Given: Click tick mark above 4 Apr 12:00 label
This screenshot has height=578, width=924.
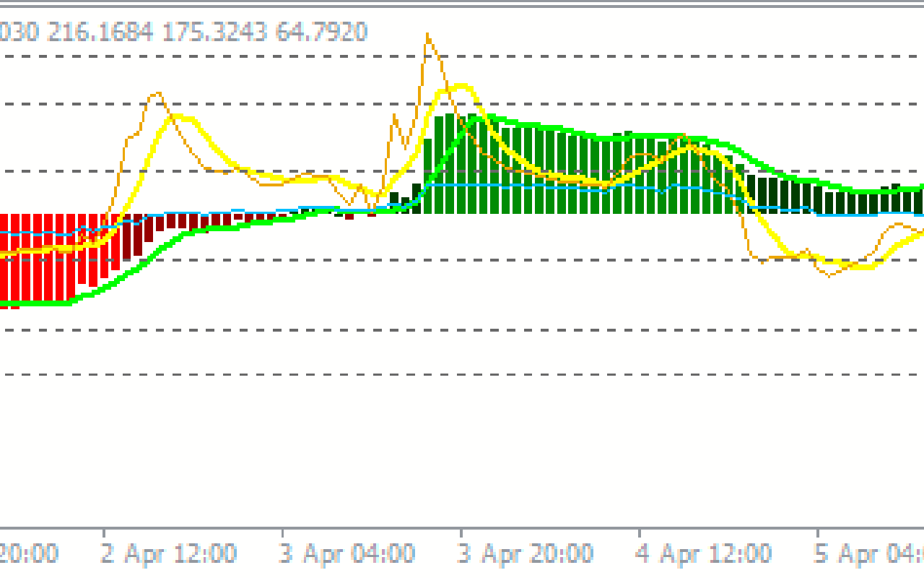Looking at the screenshot, I should 640,533.
